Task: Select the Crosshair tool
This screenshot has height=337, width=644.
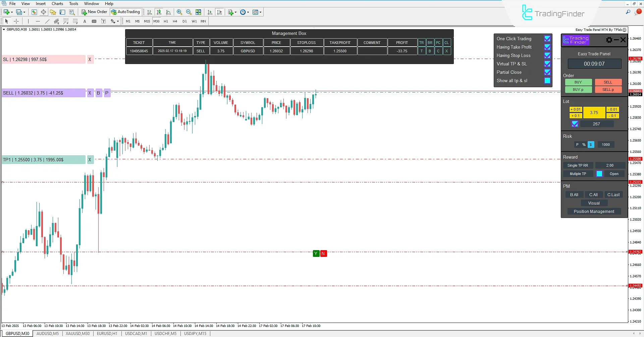Action: (x=16, y=21)
